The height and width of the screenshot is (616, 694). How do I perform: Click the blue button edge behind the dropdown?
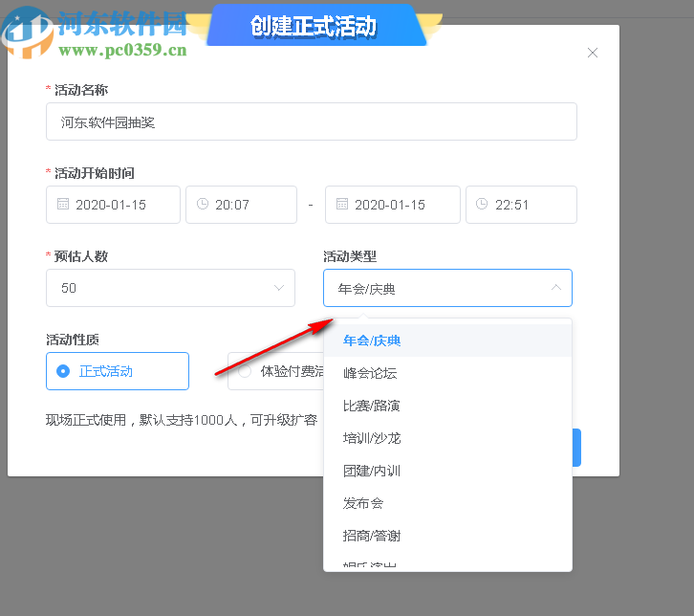click(576, 448)
